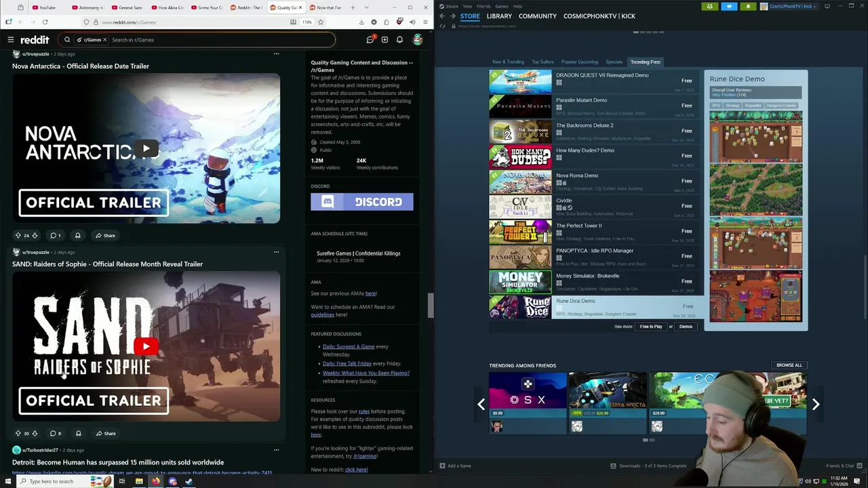The height and width of the screenshot is (488, 868).
Task: Click Reddit create post plus icon
Action: (384, 40)
